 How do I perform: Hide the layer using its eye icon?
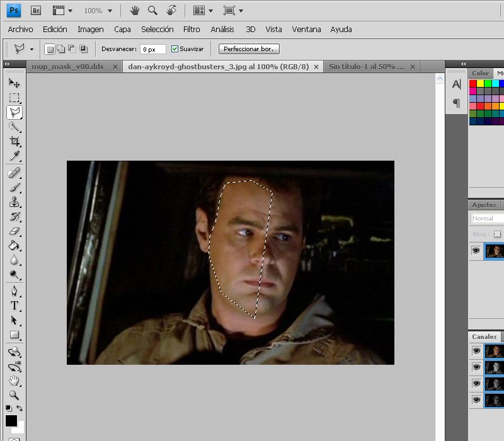476,251
